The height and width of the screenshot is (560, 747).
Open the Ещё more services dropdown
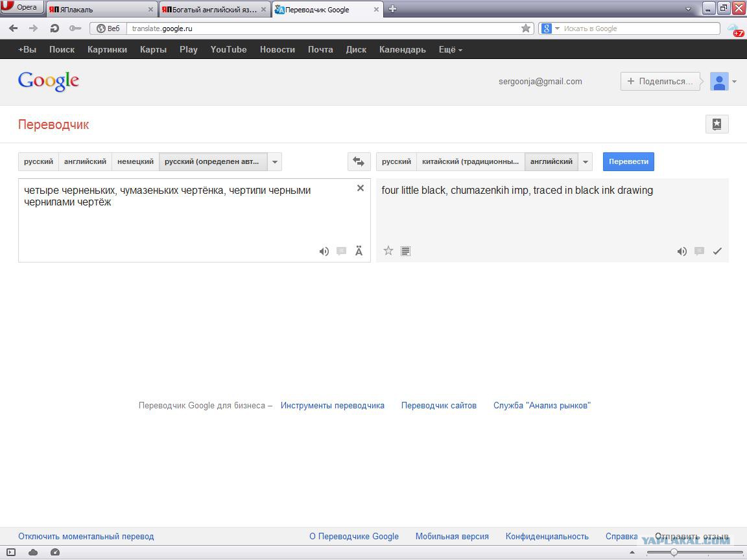pyautogui.click(x=450, y=49)
